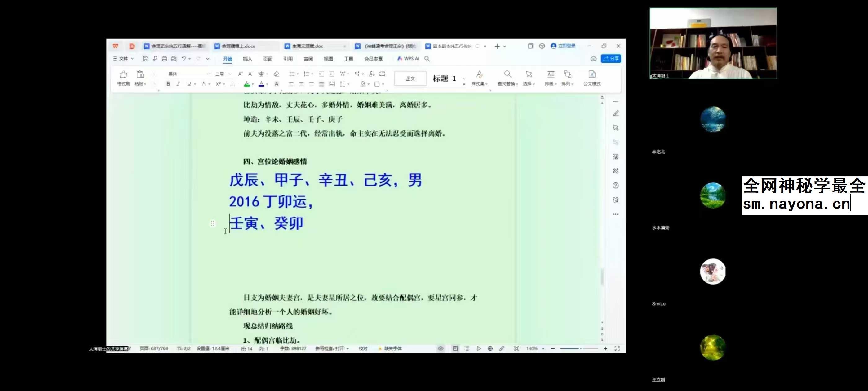Click the Undo arrow icon

(184, 59)
